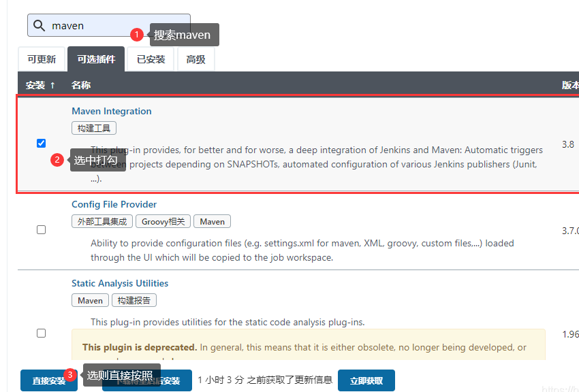The height and width of the screenshot is (392, 579).
Task: Click 'Ability to provide configuration files' description
Action: pos(302,250)
